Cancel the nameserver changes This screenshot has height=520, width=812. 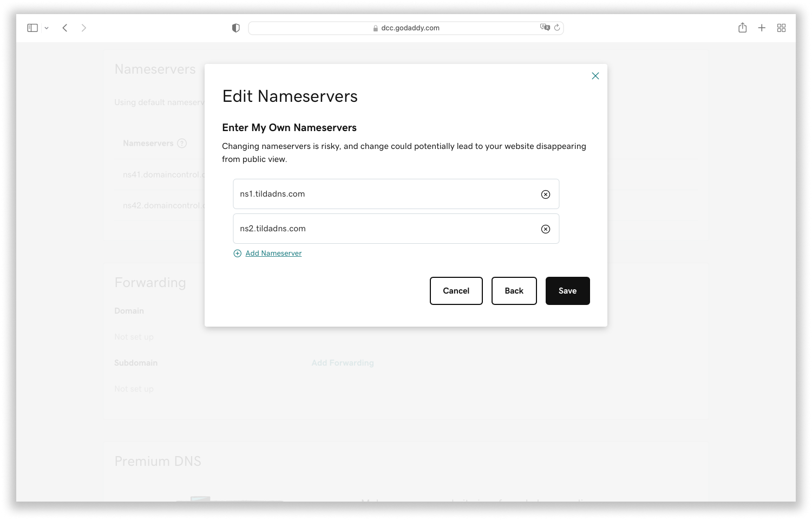pyautogui.click(x=456, y=291)
